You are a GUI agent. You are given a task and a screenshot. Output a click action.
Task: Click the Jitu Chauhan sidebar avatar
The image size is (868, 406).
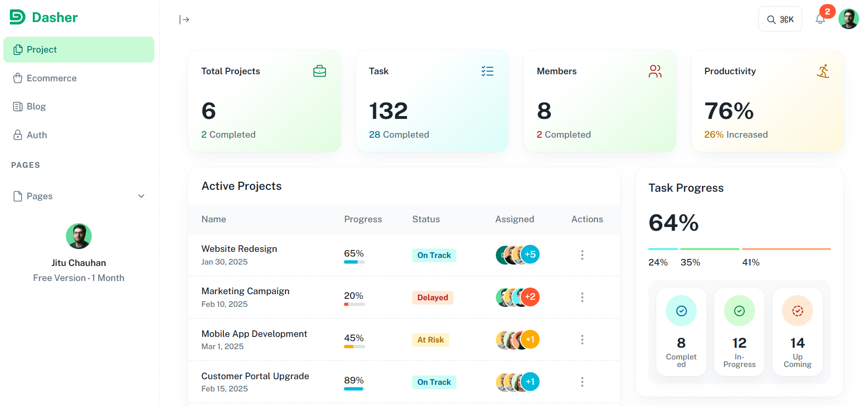click(x=79, y=236)
